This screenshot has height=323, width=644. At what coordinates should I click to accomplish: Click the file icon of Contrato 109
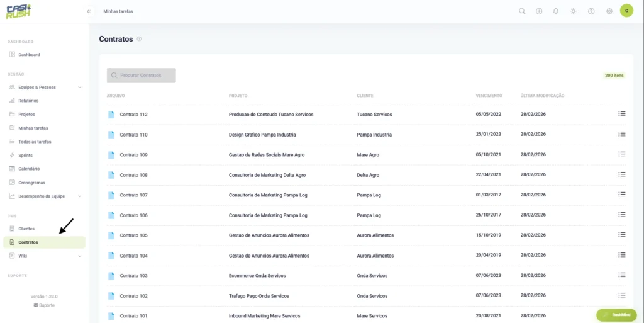click(x=111, y=155)
